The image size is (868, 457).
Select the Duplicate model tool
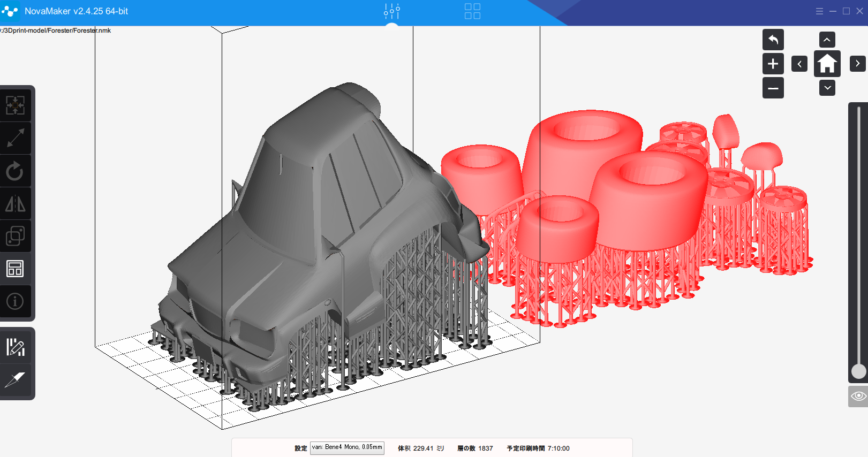pyautogui.click(x=15, y=236)
